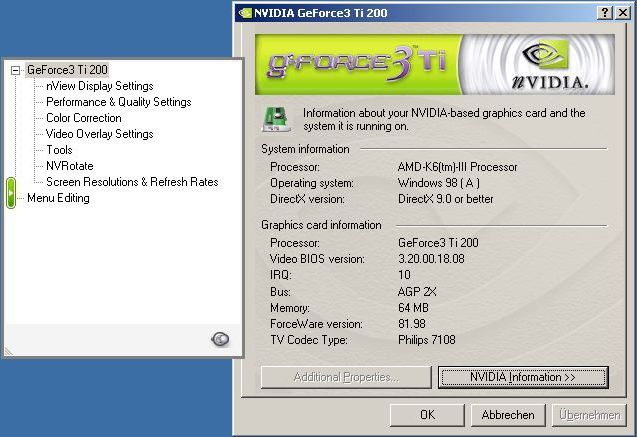Click the title bar help question mark
Viewport: 637px width, 437px height.
[605, 13]
